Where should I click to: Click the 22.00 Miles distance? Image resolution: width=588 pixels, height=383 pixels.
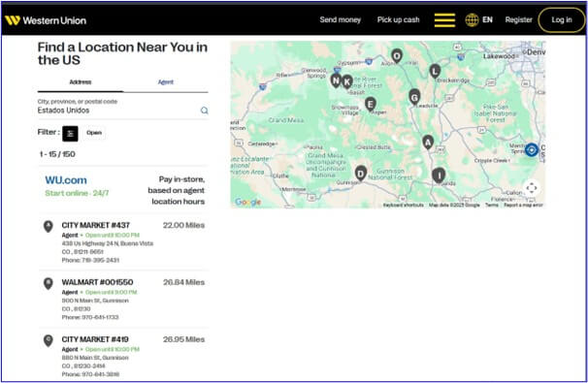[x=183, y=225]
